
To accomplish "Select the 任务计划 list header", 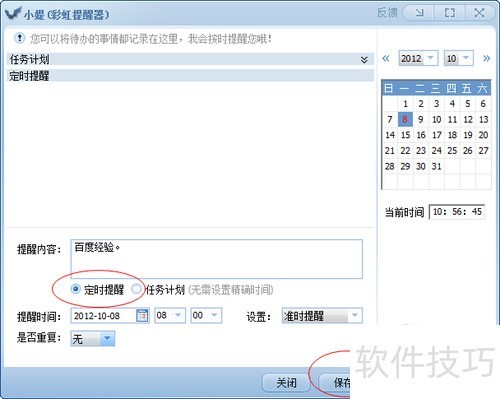I will point(190,60).
